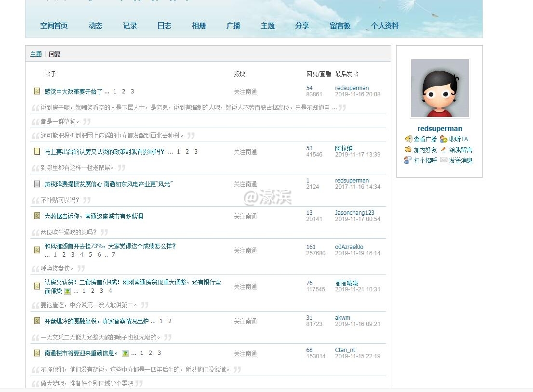Click the redsuperman cartoon avatar image
The image size is (533, 392).
point(440,88)
